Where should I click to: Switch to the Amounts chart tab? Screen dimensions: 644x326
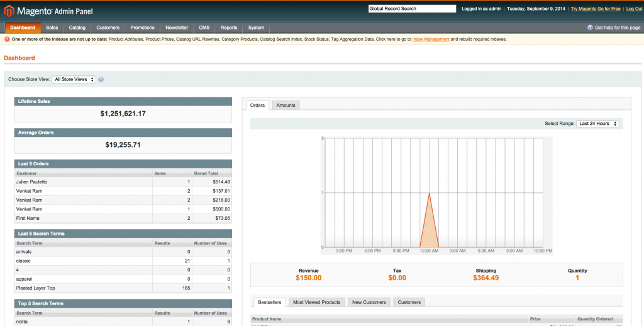pos(286,106)
